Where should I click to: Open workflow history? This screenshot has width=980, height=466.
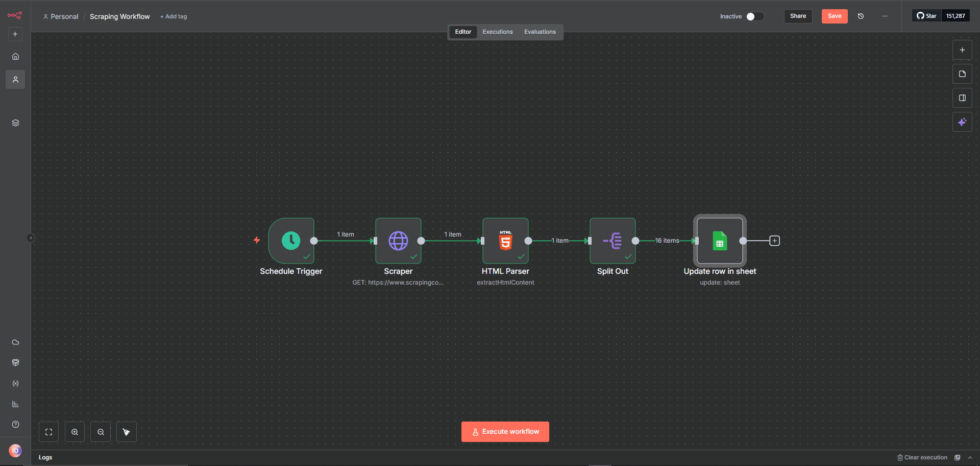coord(861,16)
